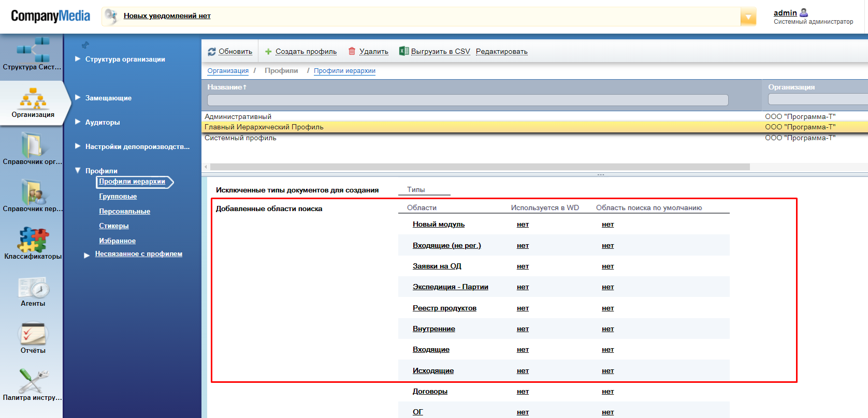Toggle WD usage for Реестр продуктов
The width and height of the screenshot is (868, 418).
point(523,308)
